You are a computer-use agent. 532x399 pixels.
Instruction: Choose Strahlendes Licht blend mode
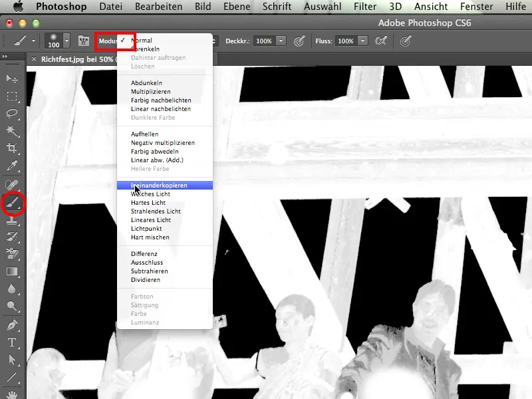(x=165, y=211)
